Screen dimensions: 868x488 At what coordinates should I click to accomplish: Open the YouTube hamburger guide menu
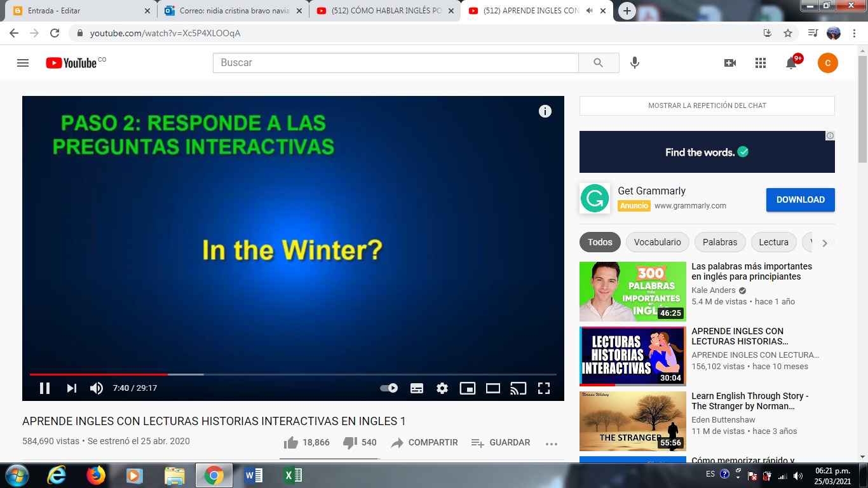[x=23, y=63]
